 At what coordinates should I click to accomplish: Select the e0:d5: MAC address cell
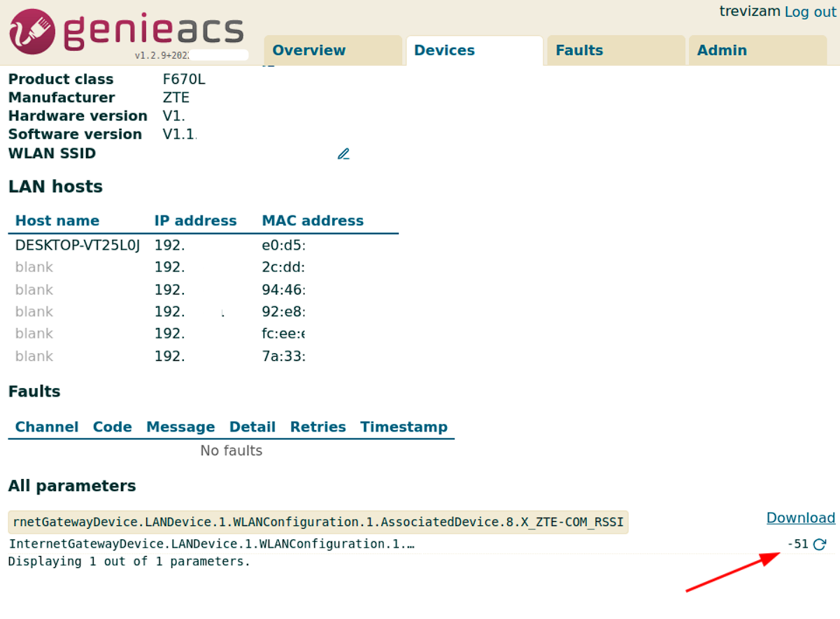[x=283, y=245]
